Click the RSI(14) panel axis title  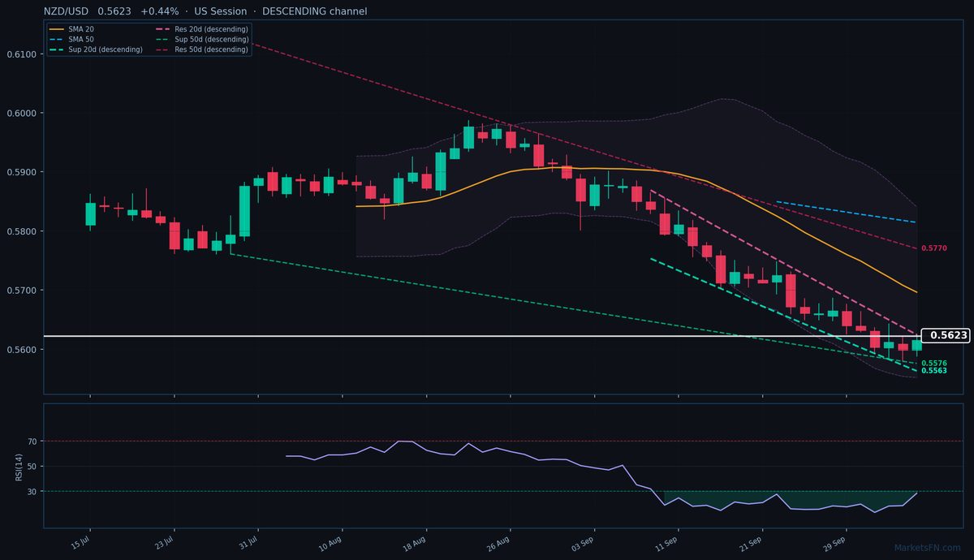[x=19, y=466]
